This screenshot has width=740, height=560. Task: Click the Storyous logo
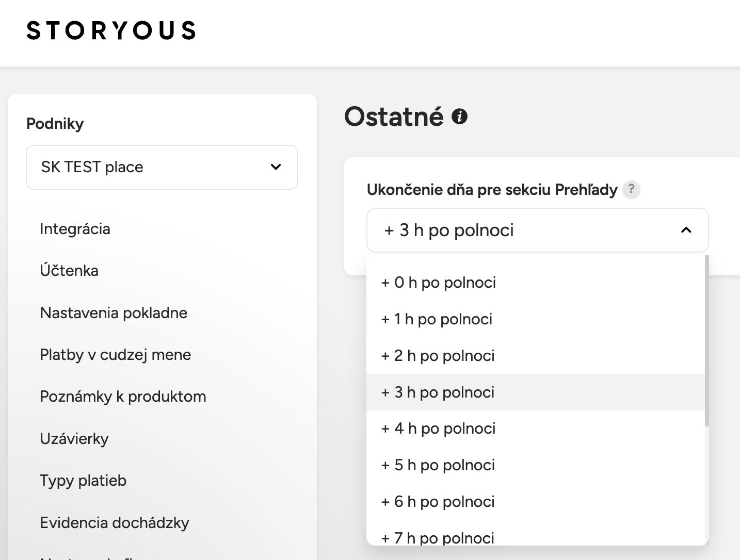pos(111,30)
